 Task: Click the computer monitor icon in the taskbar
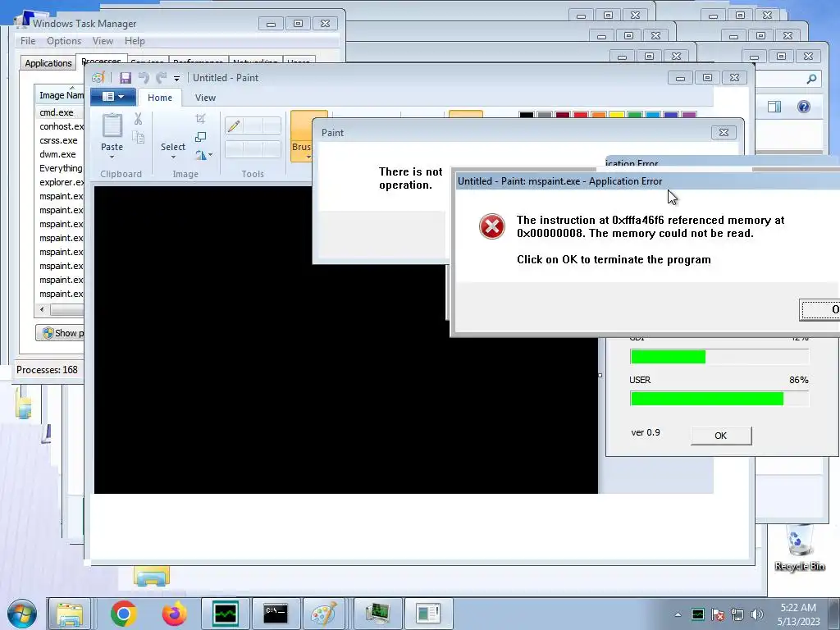(x=377, y=614)
